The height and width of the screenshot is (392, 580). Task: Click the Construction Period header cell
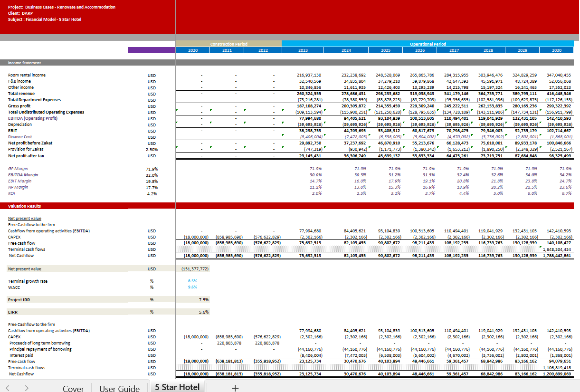click(228, 44)
